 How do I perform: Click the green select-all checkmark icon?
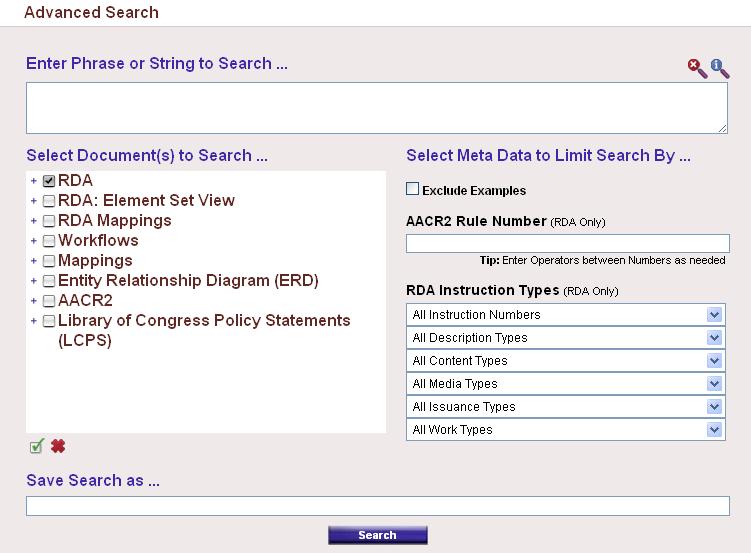coord(37,447)
